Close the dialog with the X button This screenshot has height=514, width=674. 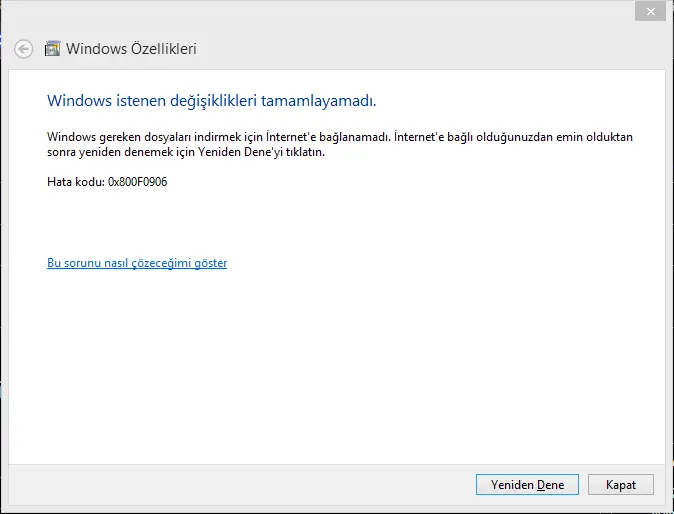[x=650, y=11]
